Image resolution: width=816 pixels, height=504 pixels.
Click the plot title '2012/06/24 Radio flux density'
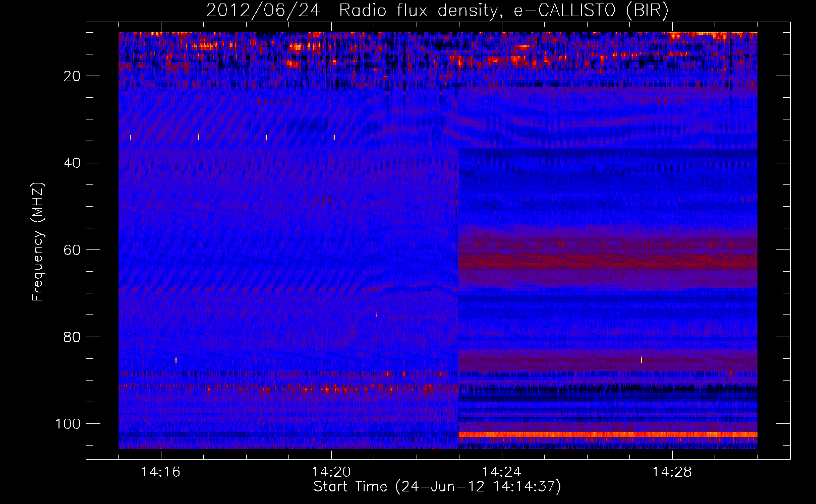437,10
